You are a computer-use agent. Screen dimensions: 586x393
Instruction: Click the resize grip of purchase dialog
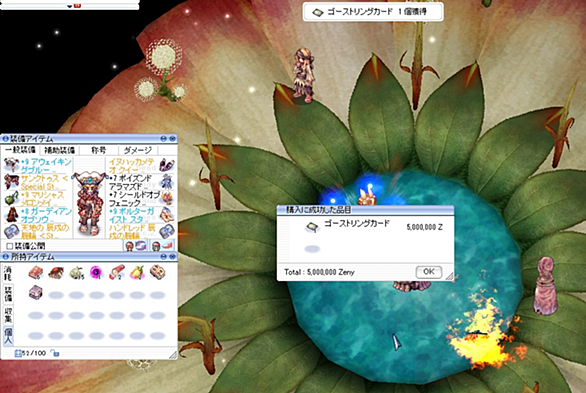click(450, 276)
